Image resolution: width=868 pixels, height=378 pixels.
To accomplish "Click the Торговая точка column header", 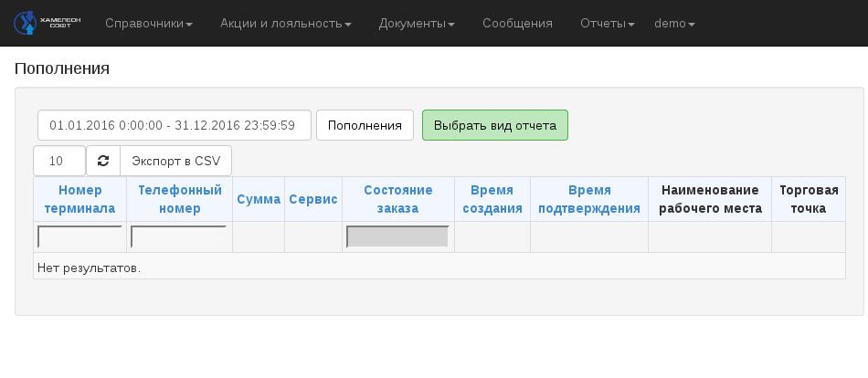I will point(809,199).
